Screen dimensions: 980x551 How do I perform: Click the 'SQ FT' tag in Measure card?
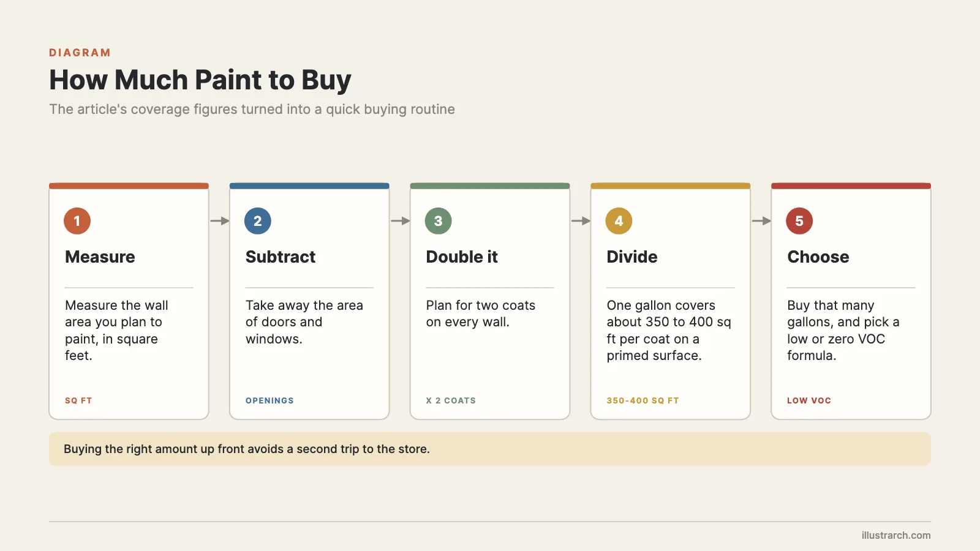(78, 400)
